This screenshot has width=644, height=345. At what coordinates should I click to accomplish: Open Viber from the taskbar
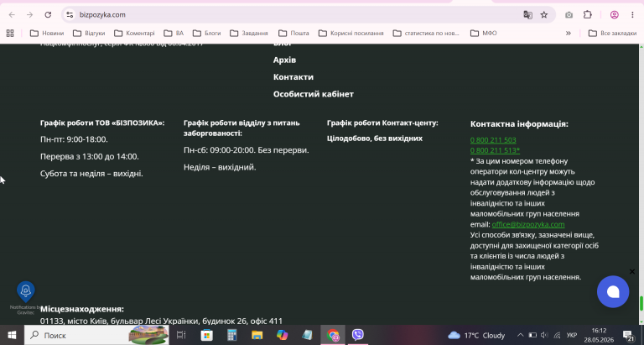pyautogui.click(x=358, y=335)
